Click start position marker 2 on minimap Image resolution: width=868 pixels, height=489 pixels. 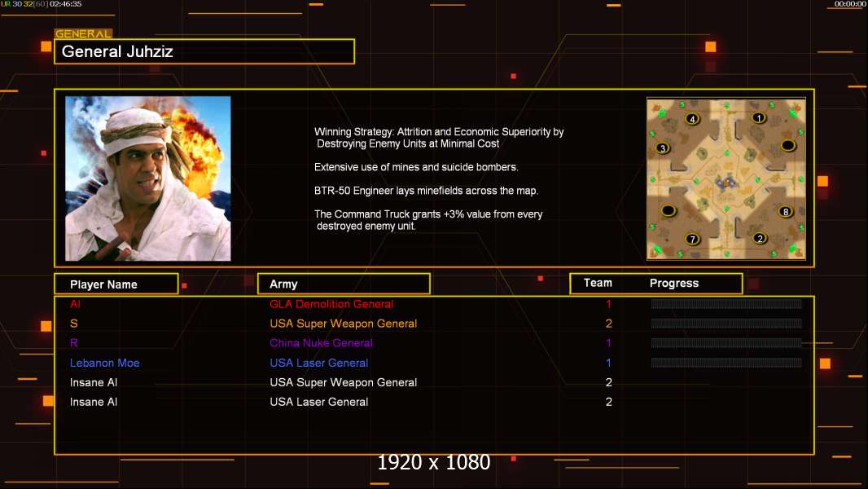[x=760, y=238]
